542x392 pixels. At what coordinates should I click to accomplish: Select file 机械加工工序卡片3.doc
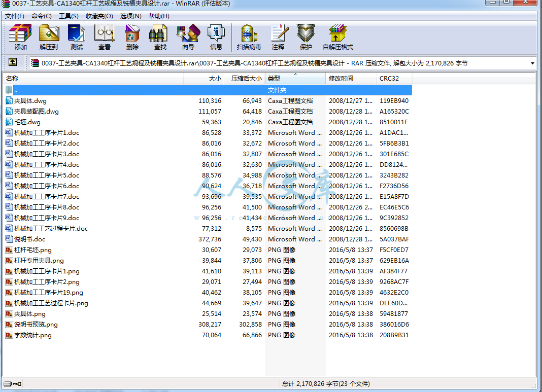tap(47, 154)
